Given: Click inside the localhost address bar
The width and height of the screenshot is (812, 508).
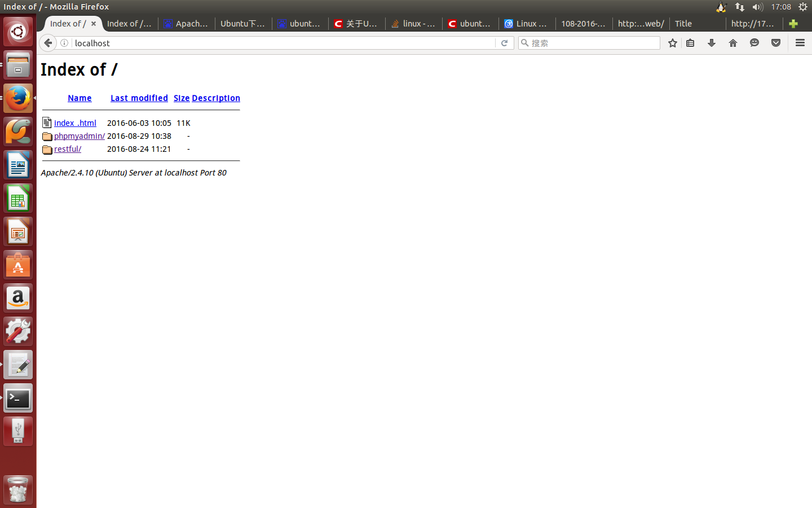Looking at the screenshot, I should [x=226, y=42].
